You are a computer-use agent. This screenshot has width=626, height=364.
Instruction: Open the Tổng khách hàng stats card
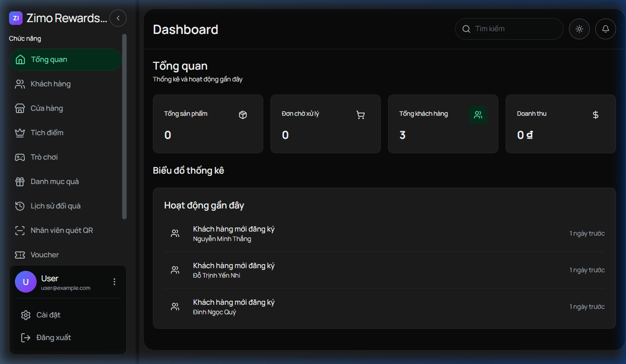coord(443,124)
